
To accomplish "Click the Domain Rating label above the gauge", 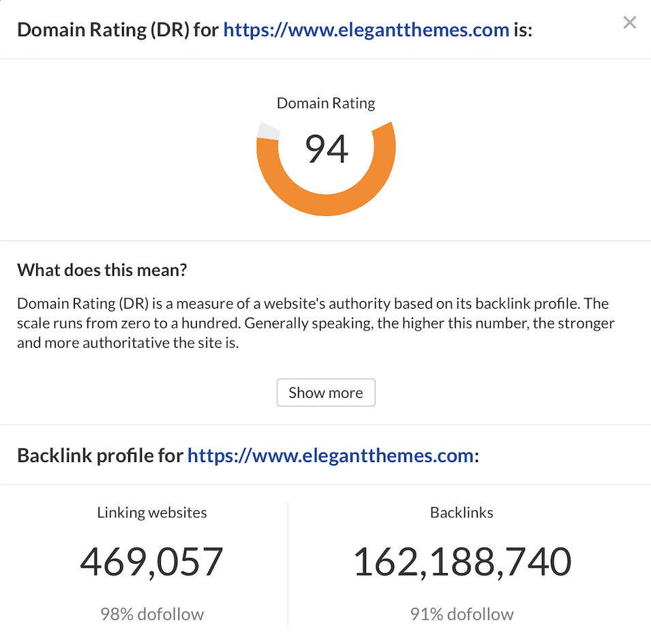I will (326, 103).
